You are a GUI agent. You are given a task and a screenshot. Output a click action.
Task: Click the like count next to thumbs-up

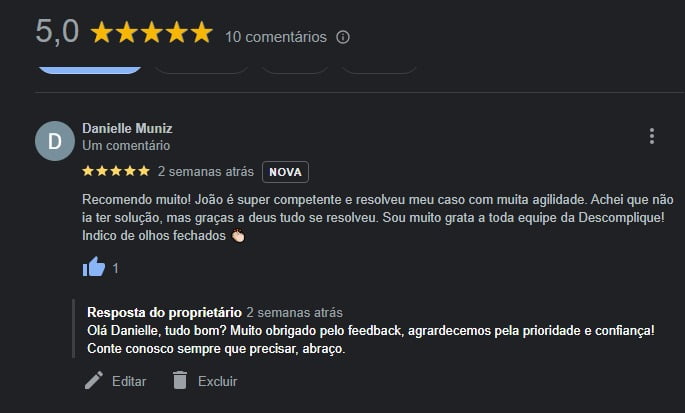coord(116,268)
